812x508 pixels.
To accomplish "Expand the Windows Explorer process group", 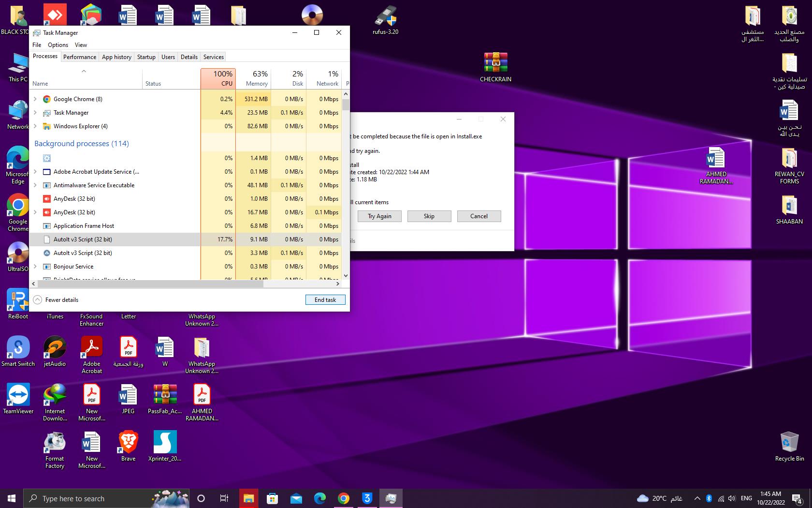I will tap(35, 126).
